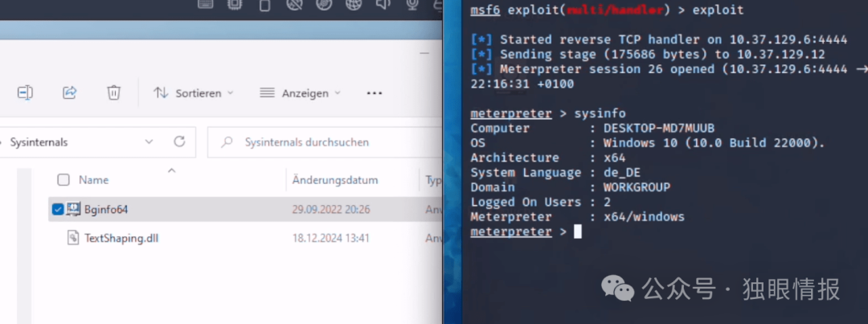Click the terminal prompt cursor after meterpreter
This screenshot has width=868, height=324.
coord(577,232)
